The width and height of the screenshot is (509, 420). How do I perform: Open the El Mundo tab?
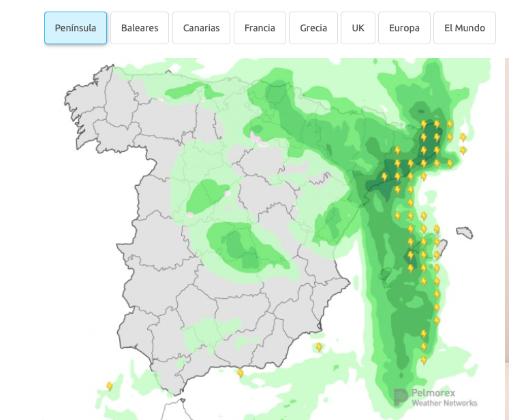(465, 28)
